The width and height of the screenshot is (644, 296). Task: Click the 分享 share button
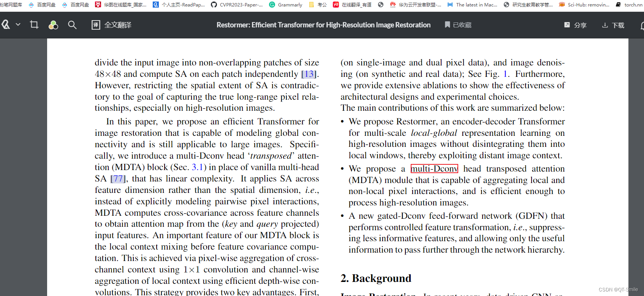pyautogui.click(x=575, y=25)
